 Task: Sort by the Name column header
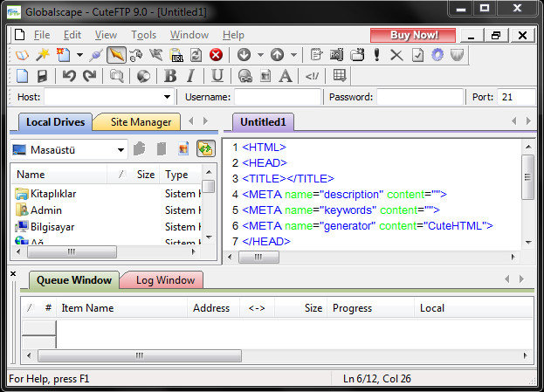pos(59,174)
